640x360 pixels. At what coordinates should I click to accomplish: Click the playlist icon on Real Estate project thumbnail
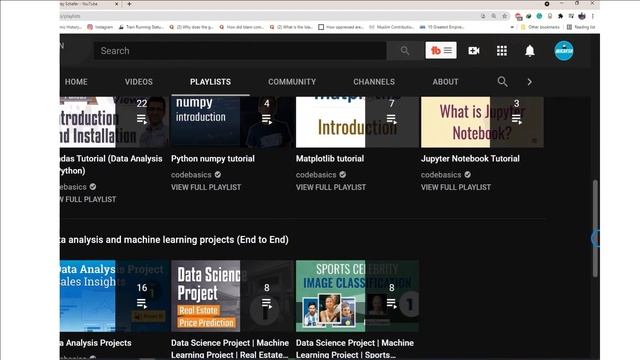pyautogui.click(x=267, y=303)
